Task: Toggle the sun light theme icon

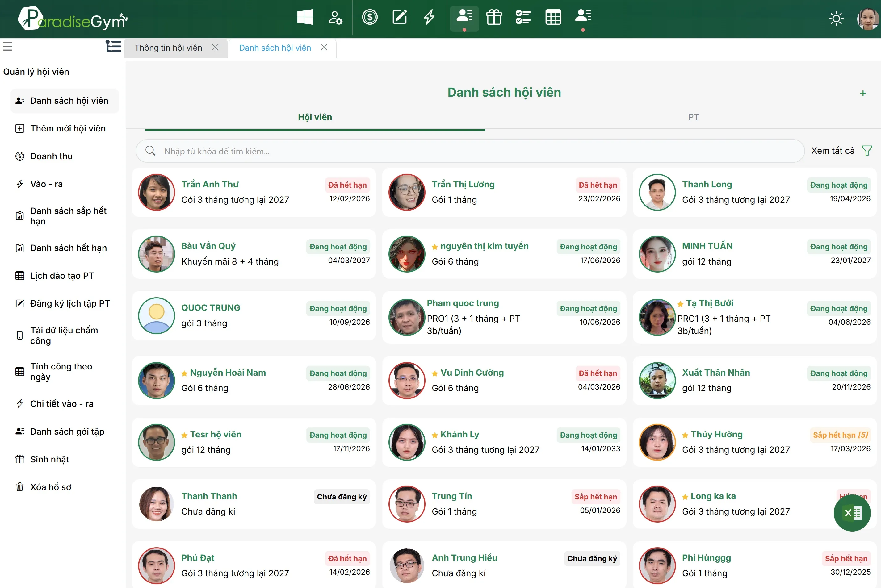Action: tap(836, 19)
